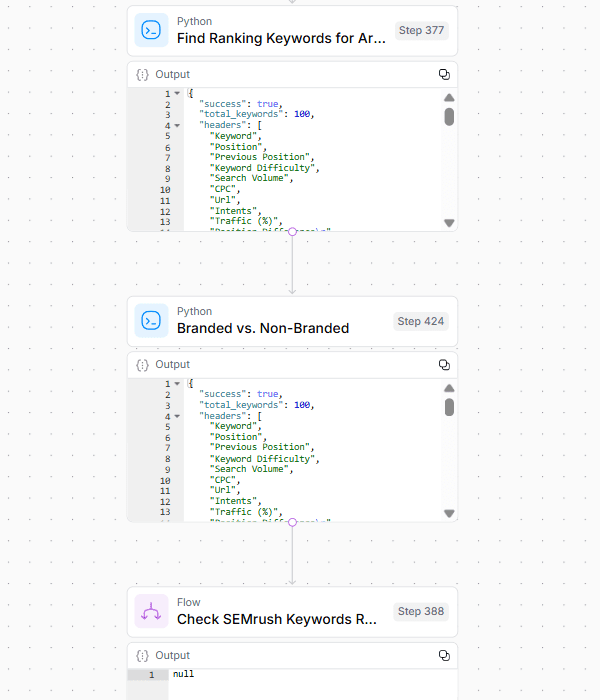Click Python icon on Branded vs. Non-Branded step
The width and height of the screenshot is (600, 700).
[x=151, y=321]
